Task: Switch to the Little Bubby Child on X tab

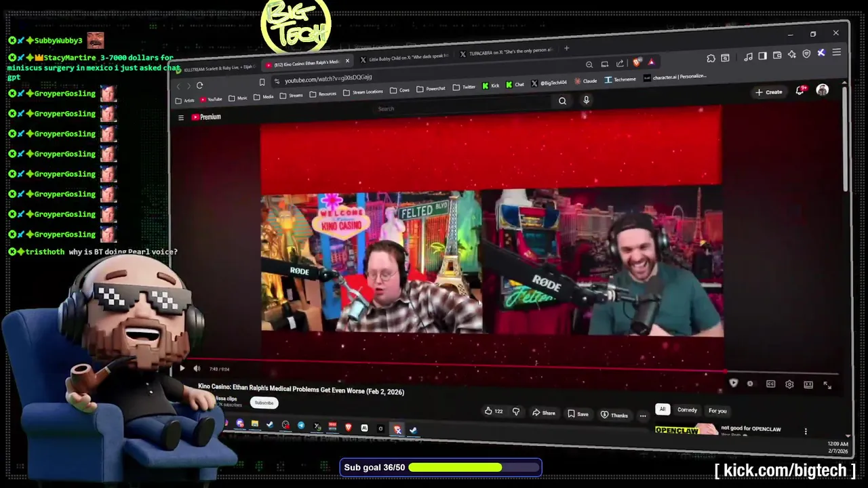Action: point(404,57)
